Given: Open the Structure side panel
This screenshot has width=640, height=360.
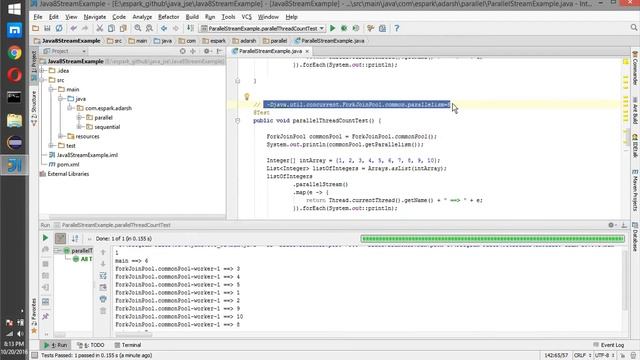Looking at the screenshot, I should tap(34, 108).
